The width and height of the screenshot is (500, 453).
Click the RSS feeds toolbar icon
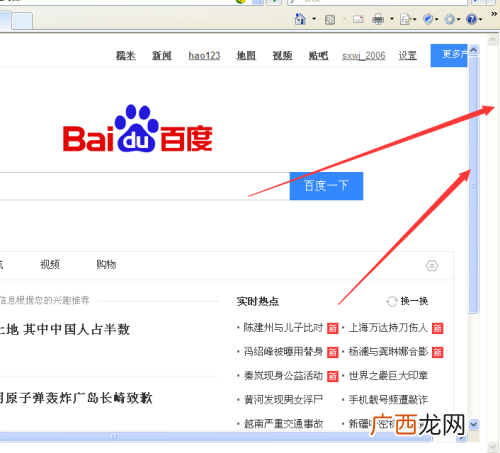point(330,20)
